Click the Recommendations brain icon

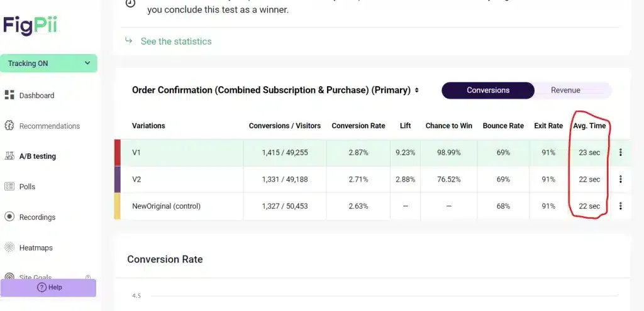pos(9,126)
